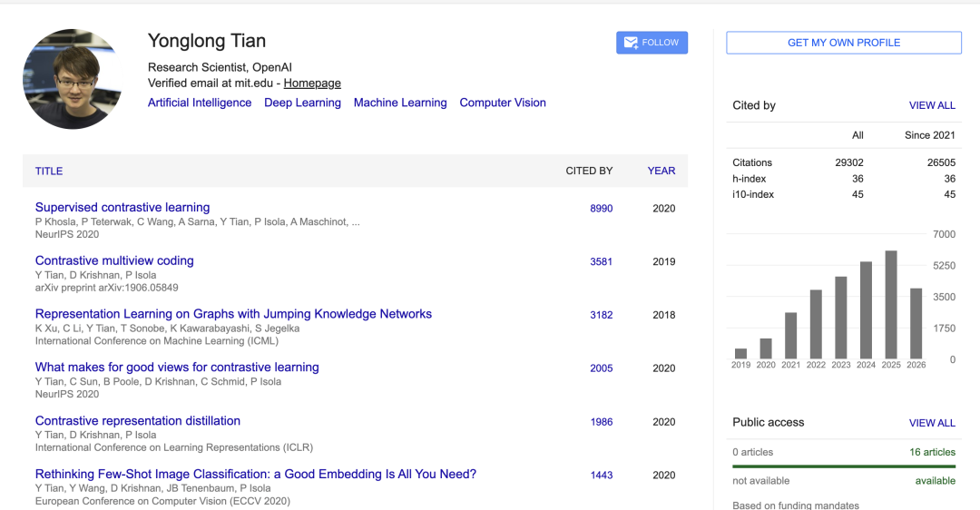Click the i10-index row label
Viewport: 980px width, 510px height.
click(753, 194)
